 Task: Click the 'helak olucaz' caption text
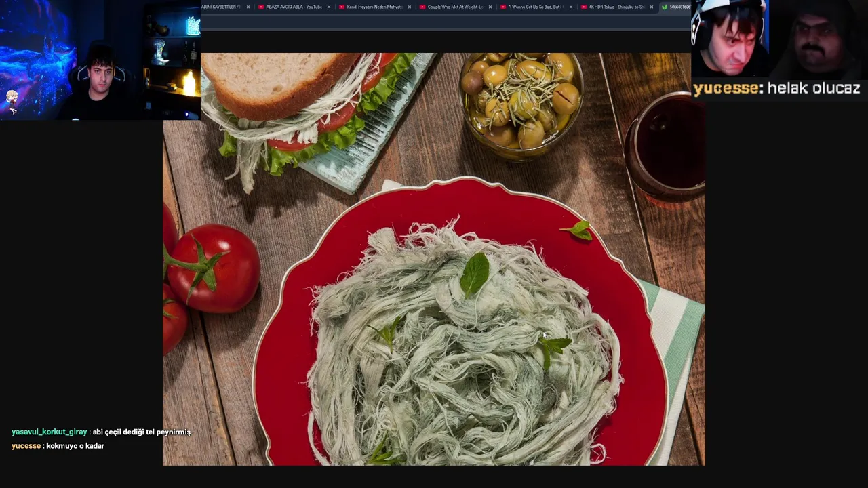[814, 88]
